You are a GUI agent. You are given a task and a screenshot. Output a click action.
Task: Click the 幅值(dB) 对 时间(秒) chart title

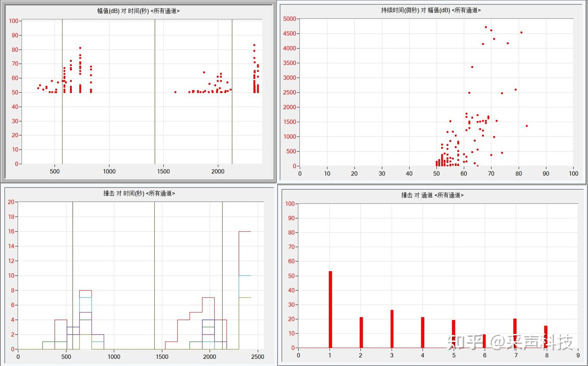(x=138, y=11)
